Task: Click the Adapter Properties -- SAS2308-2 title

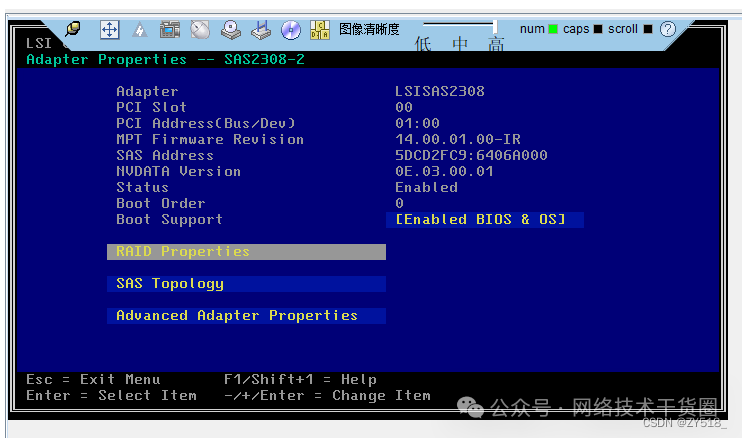Action: (x=165, y=60)
